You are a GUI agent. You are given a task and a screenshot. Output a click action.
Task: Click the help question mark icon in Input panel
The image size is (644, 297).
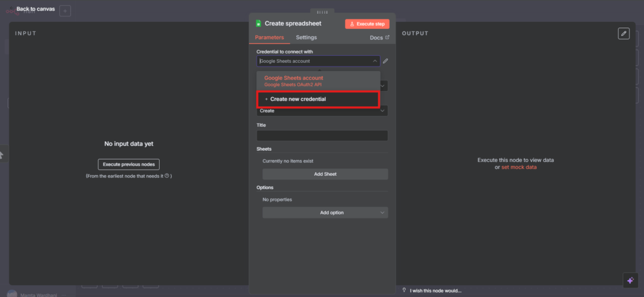coord(167,176)
